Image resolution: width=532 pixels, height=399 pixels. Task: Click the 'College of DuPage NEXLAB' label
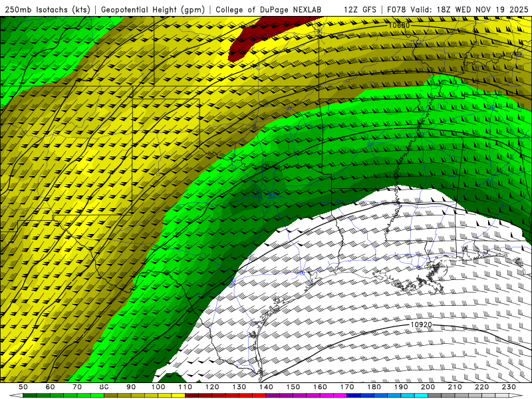[268, 10]
